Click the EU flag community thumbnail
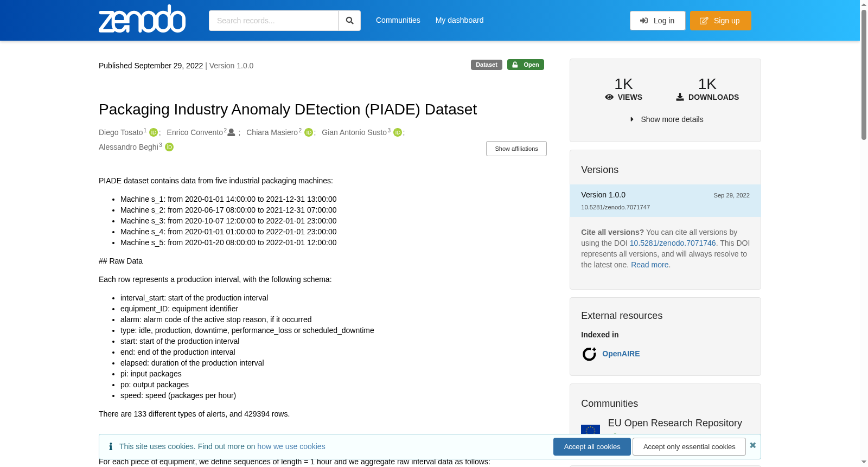 (x=590, y=429)
